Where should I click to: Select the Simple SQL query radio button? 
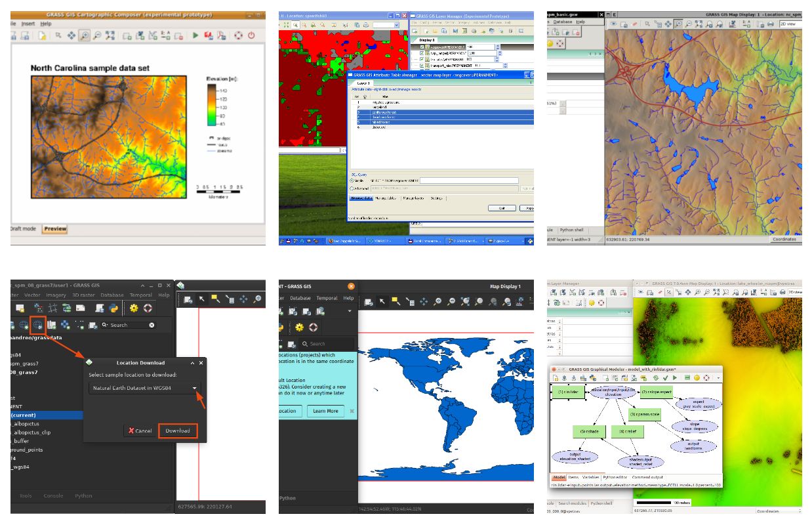coord(352,180)
